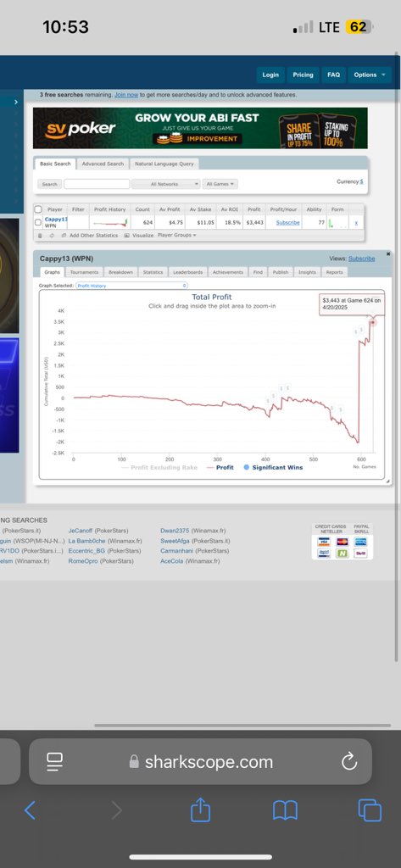Click the FAQ button
401x868 pixels.
coord(333,75)
